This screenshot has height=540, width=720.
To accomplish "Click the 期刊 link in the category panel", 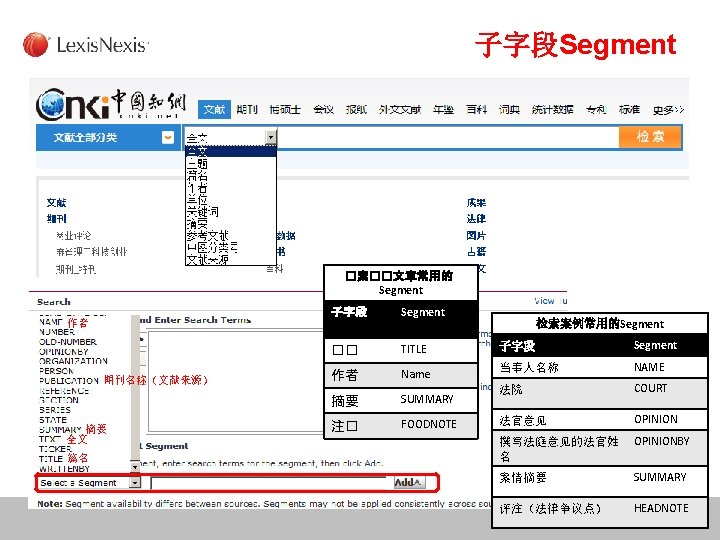I will (56, 219).
